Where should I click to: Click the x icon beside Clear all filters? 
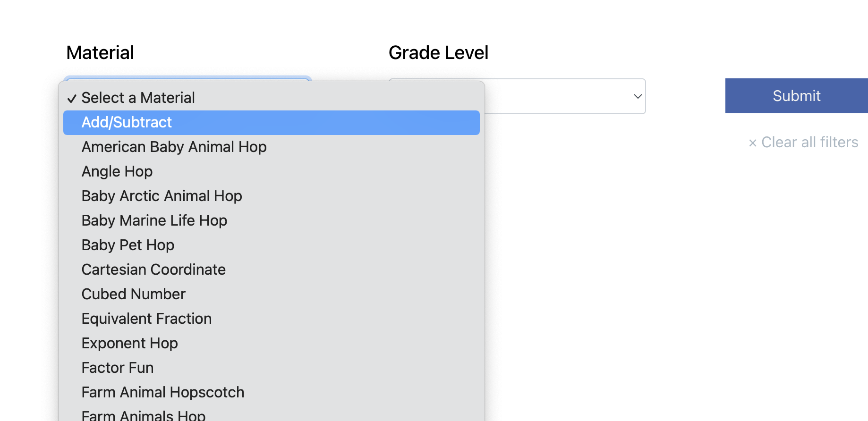coord(753,143)
